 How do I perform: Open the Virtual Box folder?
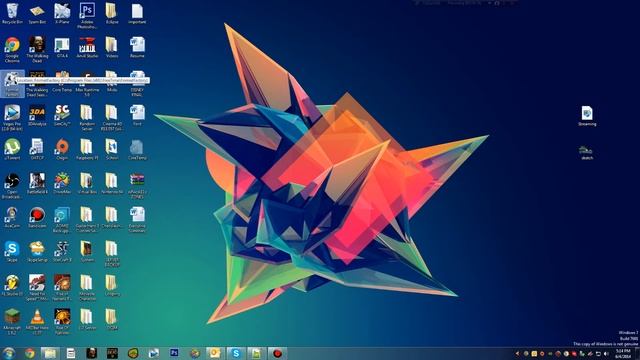[87, 183]
